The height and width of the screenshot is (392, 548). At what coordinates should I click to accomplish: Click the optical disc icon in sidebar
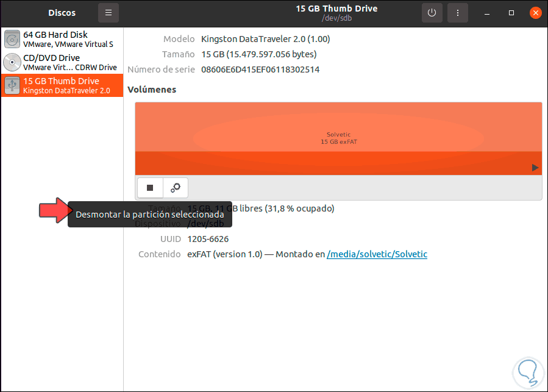[x=12, y=62]
